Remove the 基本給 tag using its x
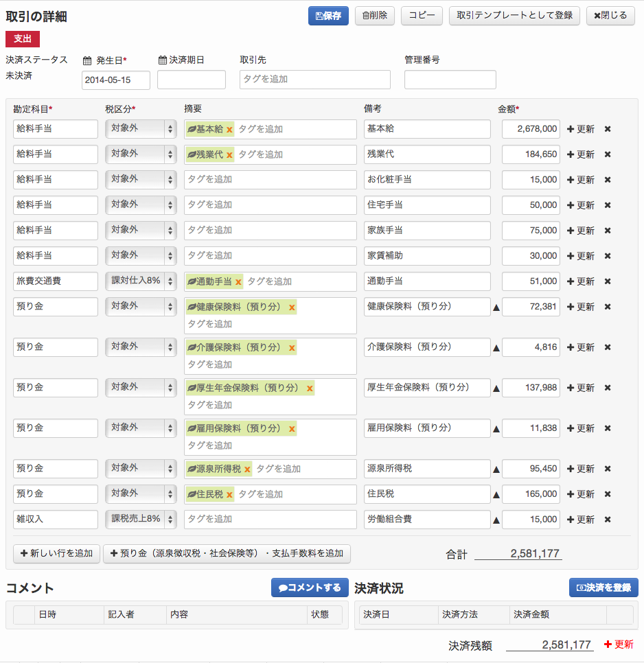The height and width of the screenshot is (663, 644). tap(229, 130)
